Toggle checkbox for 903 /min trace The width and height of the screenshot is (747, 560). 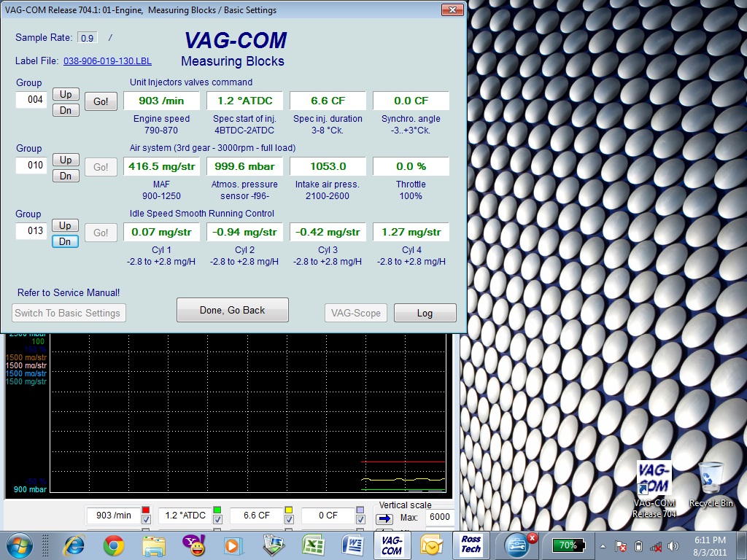point(146,519)
